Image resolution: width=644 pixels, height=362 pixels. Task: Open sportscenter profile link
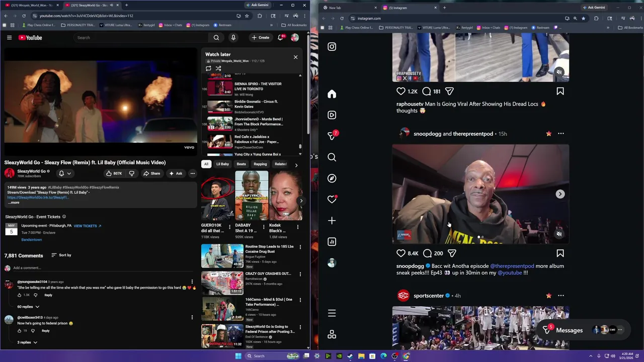pyautogui.click(x=429, y=296)
